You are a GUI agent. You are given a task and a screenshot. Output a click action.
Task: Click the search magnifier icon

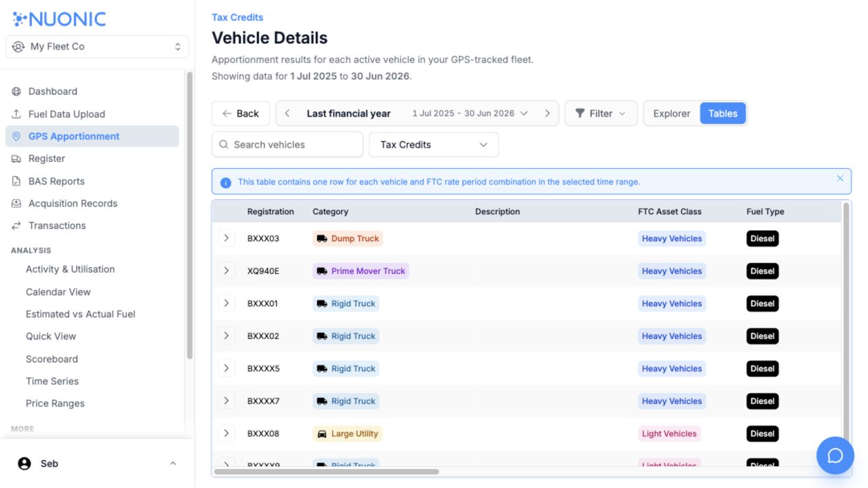click(223, 144)
